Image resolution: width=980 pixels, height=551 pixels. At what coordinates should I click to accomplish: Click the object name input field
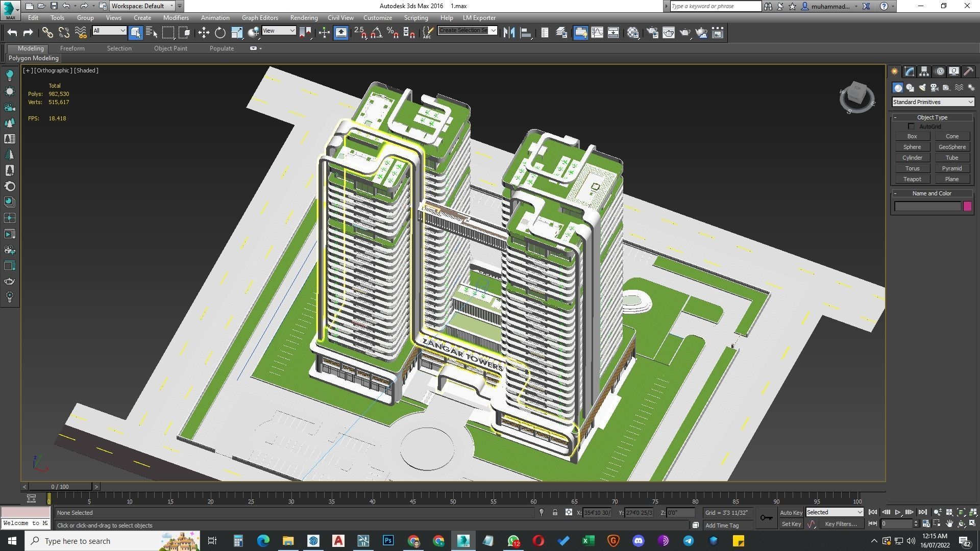click(x=927, y=206)
